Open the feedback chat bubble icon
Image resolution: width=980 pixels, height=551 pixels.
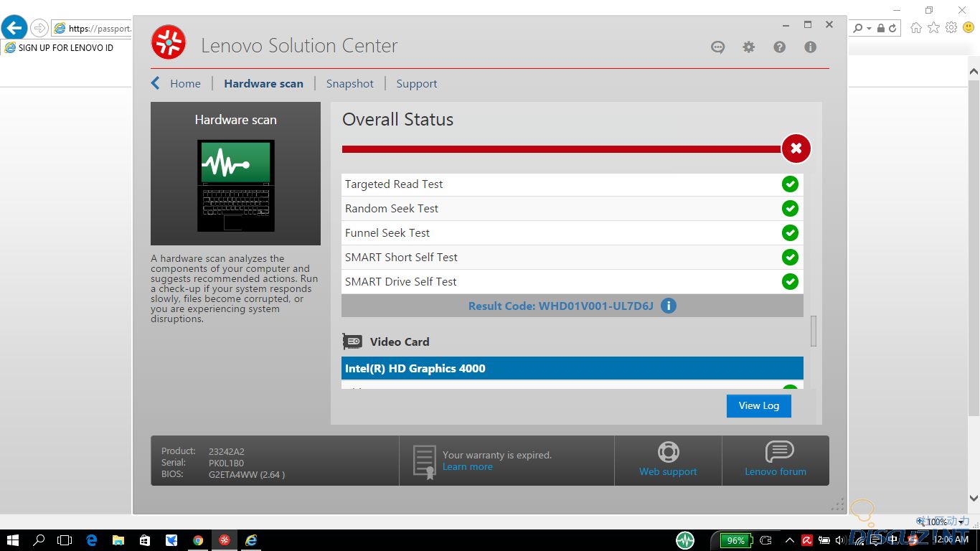click(x=717, y=47)
